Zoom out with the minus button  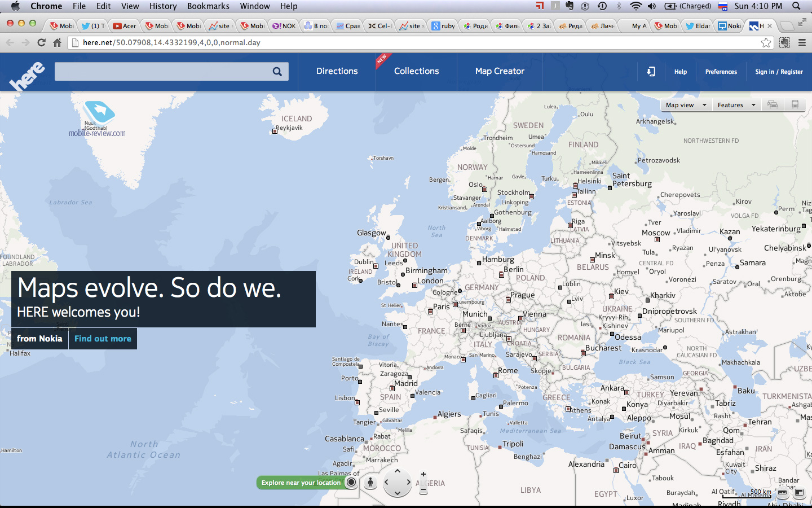coord(423,491)
